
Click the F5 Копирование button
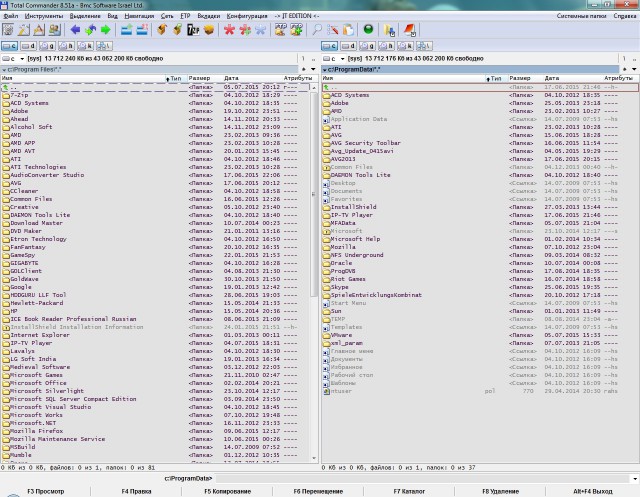[x=227, y=491]
